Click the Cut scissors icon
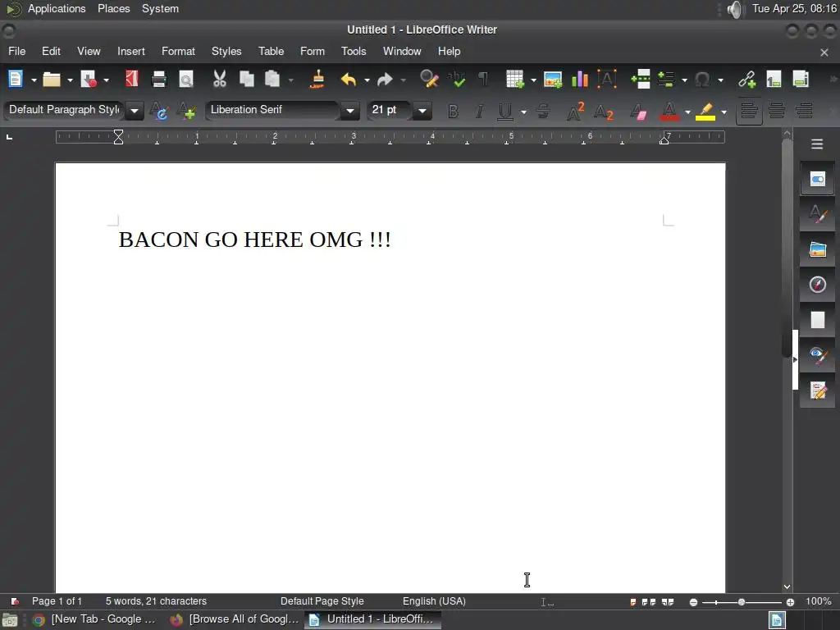The image size is (840, 630). tap(219, 80)
